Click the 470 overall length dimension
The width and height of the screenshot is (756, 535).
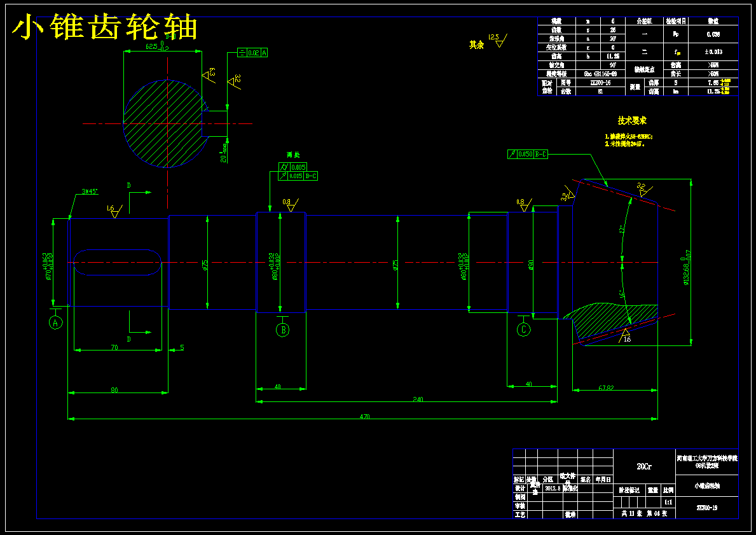pos(364,416)
